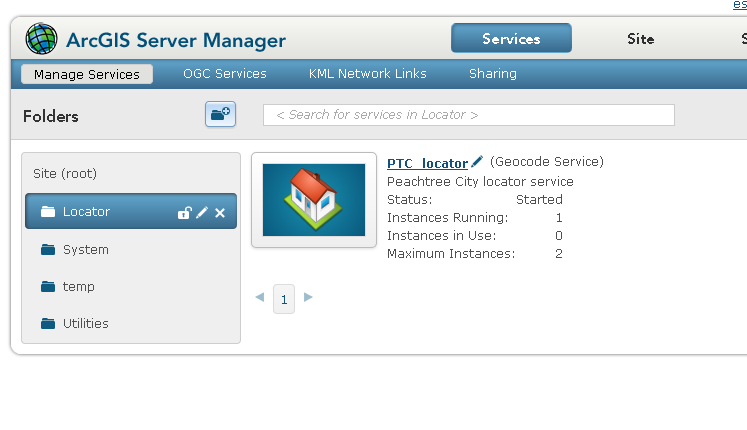
Task: Switch to the Sharing tab
Action: [493, 73]
